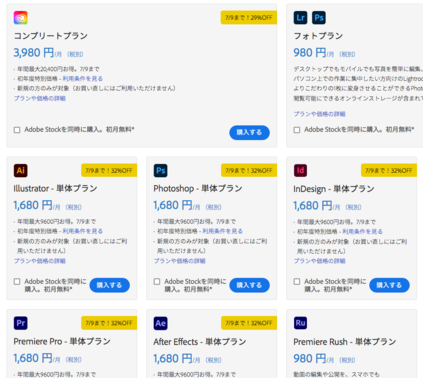Click the 32%OFF badge on InDesign card
This screenshot has width=423, height=378.
pyautogui.click(x=389, y=170)
